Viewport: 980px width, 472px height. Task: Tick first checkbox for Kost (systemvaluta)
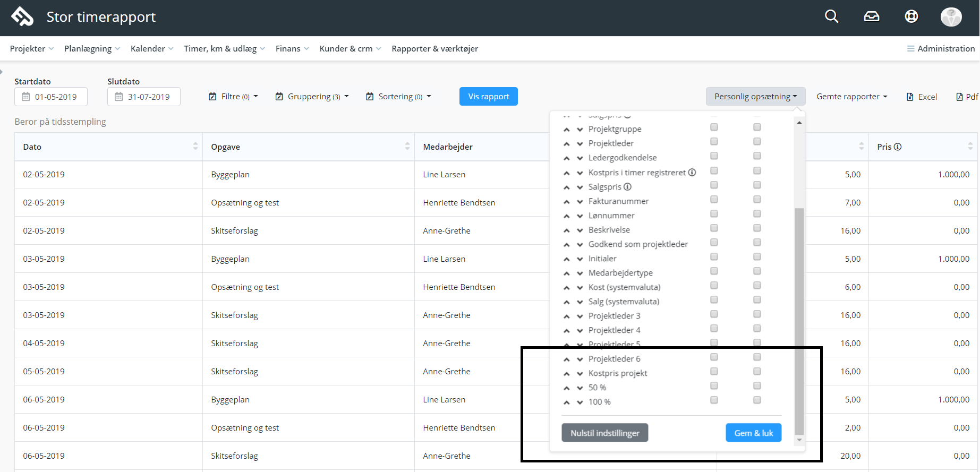(x=714, y=286)
